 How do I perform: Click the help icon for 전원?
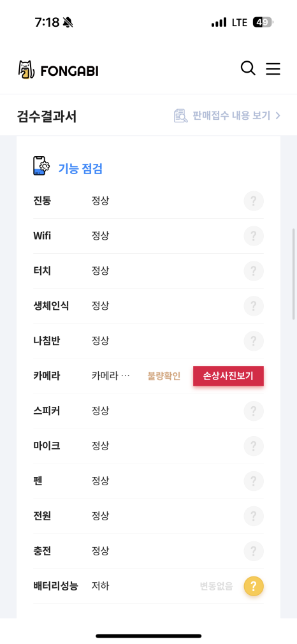[254, 515]
